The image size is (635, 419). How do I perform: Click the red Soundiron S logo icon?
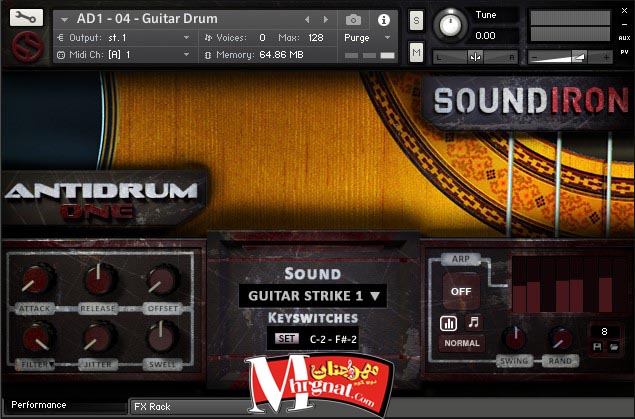(x=27, y=47)
